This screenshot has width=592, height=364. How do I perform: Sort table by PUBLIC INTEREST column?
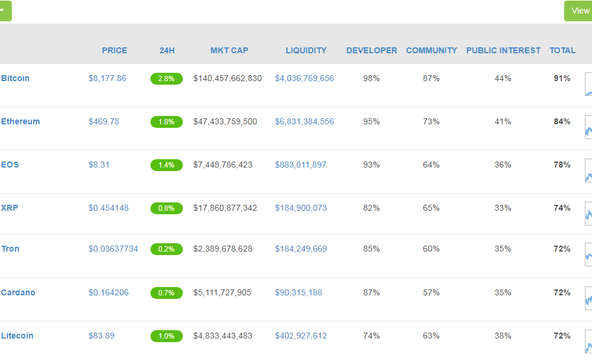tap(503, 50)
